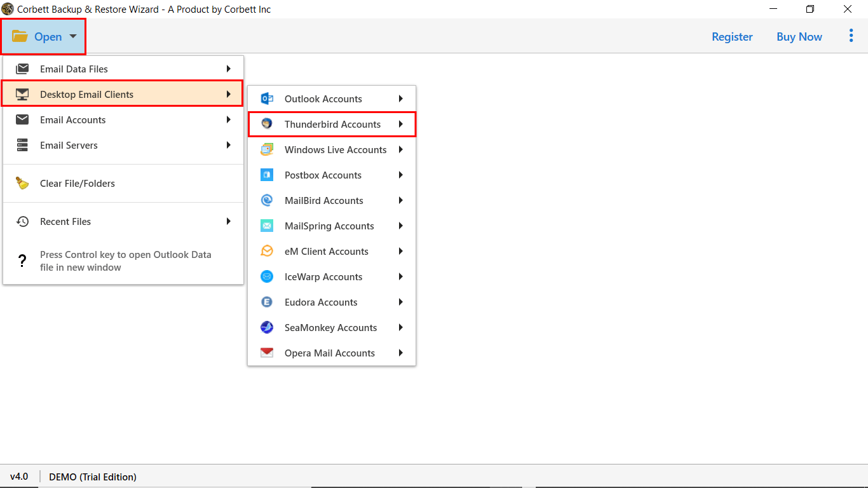This screenshot has height=488, width=868.
Task: Choose eM Client Accounts option
Action: (332, 251)
